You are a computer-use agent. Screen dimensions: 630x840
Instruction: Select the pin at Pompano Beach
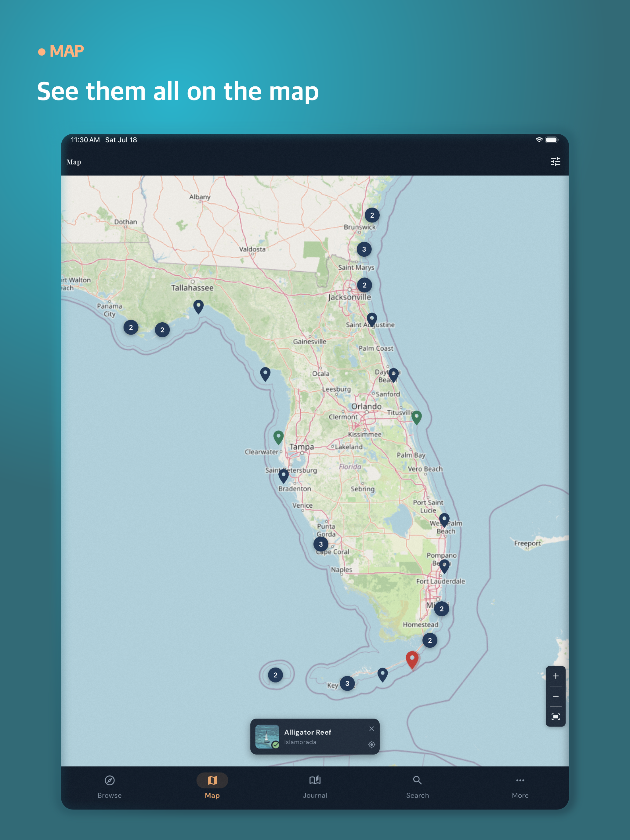click(x=444, y=566)
